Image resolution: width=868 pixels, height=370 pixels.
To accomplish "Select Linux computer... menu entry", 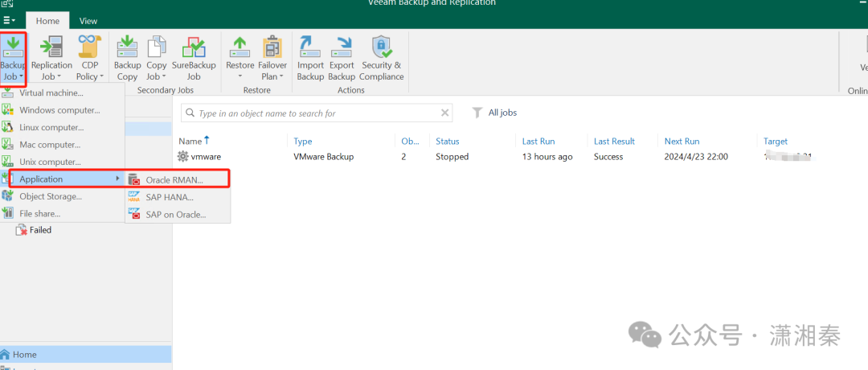I will (x=63, y=127).
